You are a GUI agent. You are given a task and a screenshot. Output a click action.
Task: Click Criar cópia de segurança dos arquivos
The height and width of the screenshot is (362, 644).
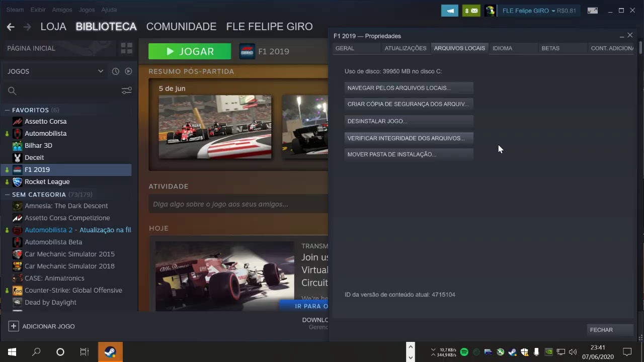click(409, 104)
